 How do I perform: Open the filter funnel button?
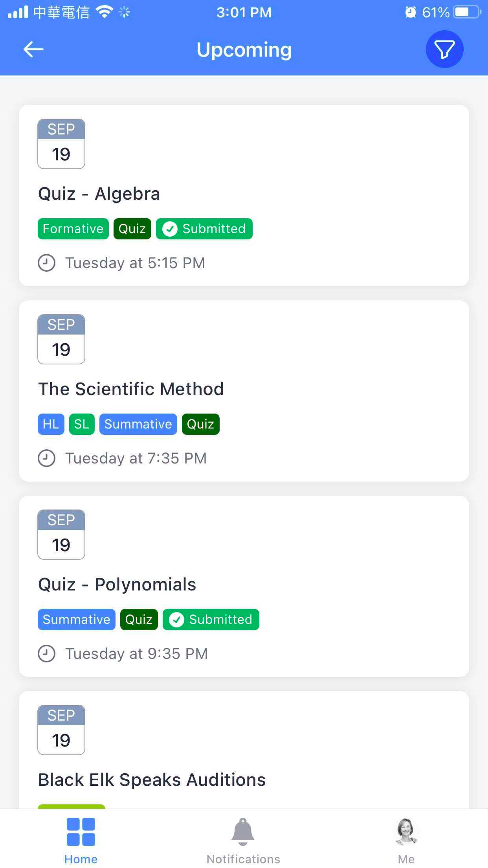tap(444, 50)
